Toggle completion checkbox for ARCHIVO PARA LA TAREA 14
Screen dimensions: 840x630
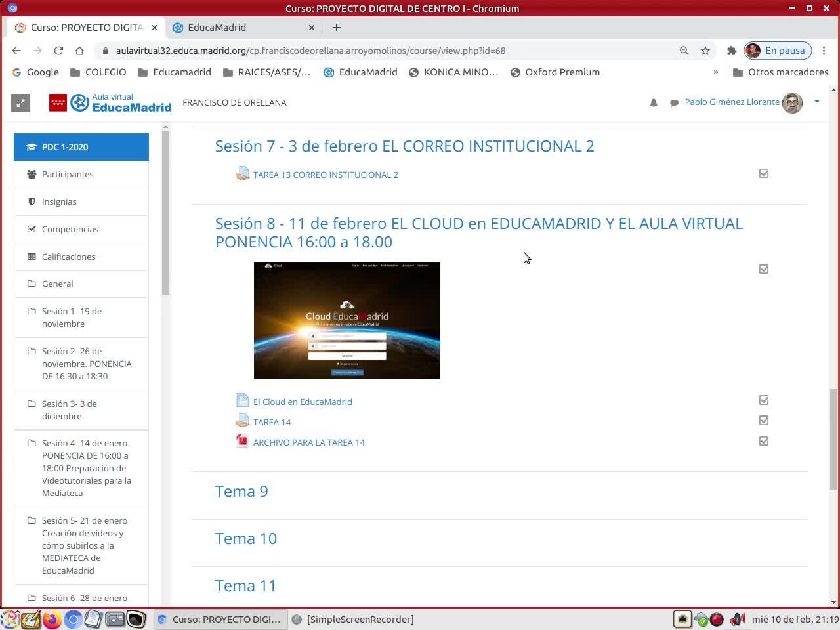tap(764, 441)
